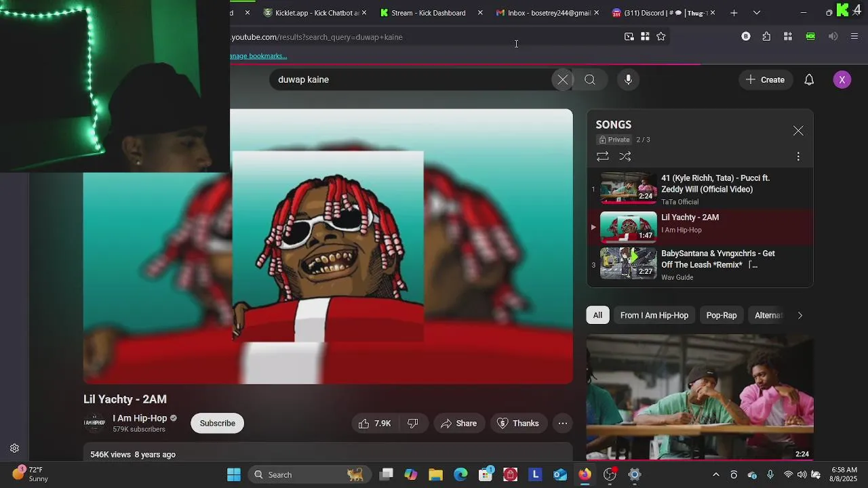
Task: Click Firefox icon on taskbar
Action: tap(585, 475)
